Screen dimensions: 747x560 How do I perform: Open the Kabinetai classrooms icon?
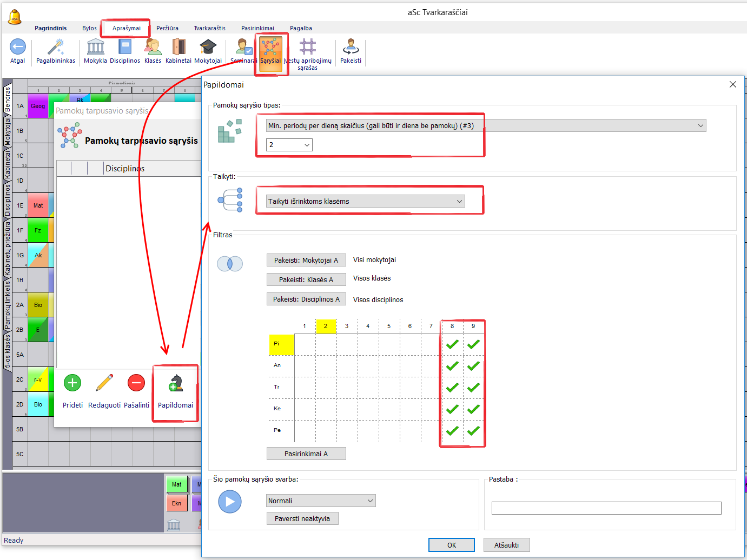pyautogui.click(x=179, y=48)
